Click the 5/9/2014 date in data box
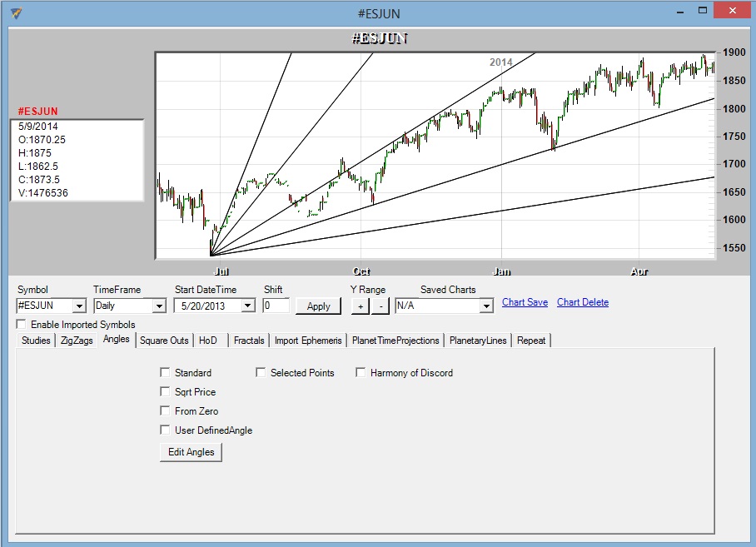This screenshot has height=547, width=756. 38,127
